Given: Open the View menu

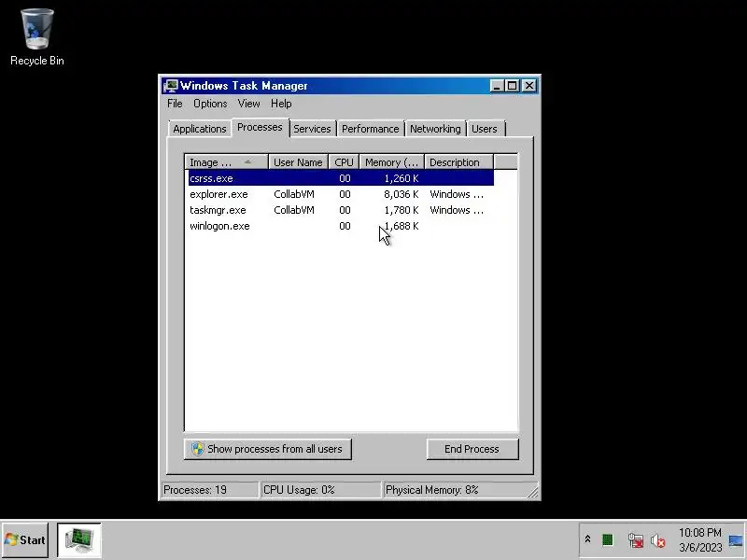Looking at the screenshot, I should 248,104.
